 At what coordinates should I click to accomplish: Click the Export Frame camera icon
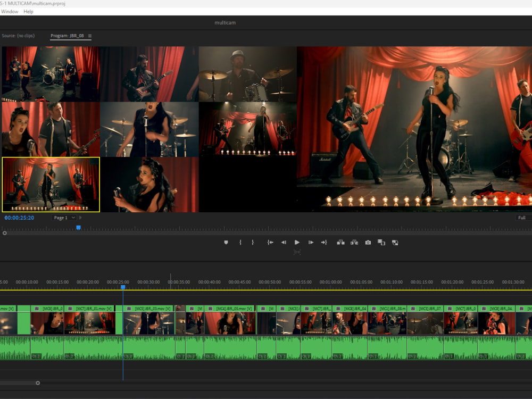368,243
